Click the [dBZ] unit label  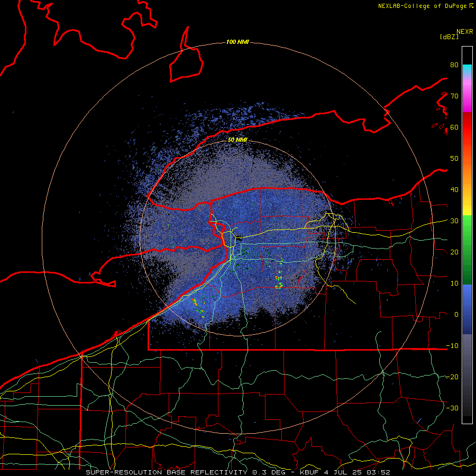(x=449, y=37)
